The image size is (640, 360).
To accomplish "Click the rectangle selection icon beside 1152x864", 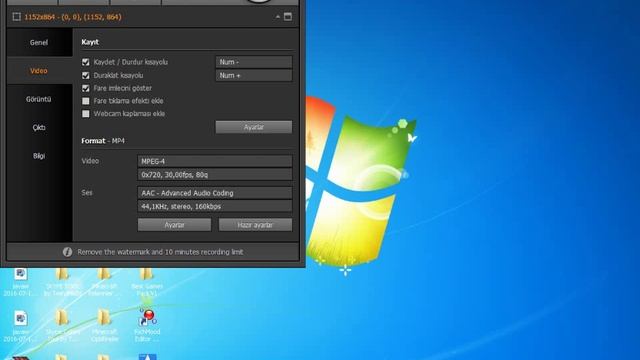I will coord(16,17).
